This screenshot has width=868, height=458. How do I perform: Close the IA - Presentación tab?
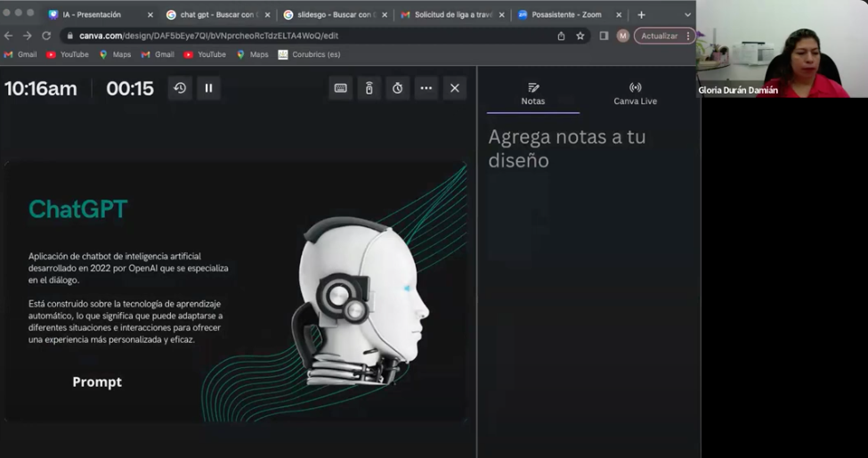pyautogui.click(x=150, y=15)
